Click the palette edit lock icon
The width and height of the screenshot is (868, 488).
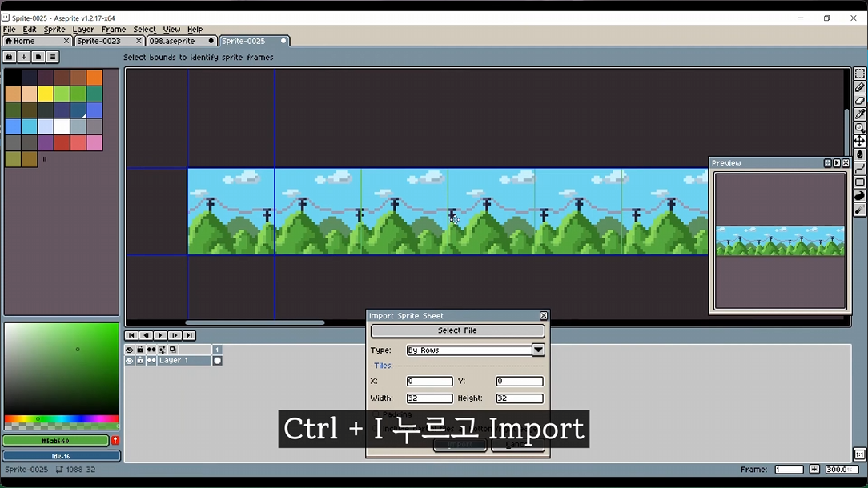click(10, 57)
